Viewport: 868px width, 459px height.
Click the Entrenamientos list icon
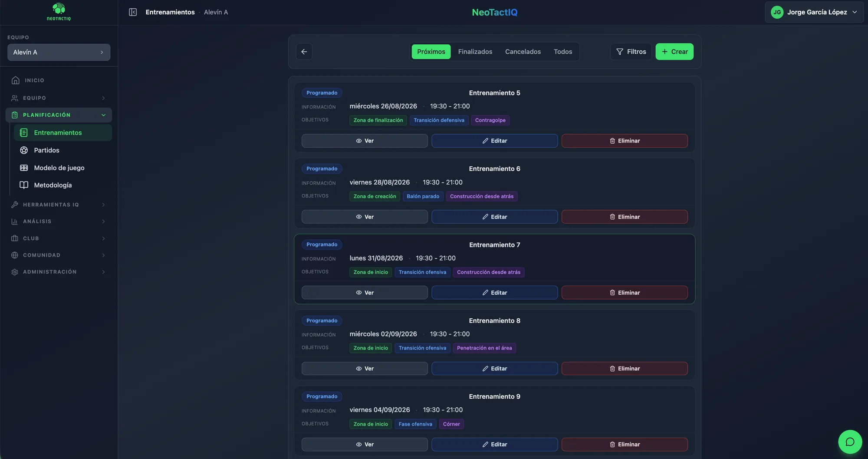pyautogui.click(x=24, y=132)
